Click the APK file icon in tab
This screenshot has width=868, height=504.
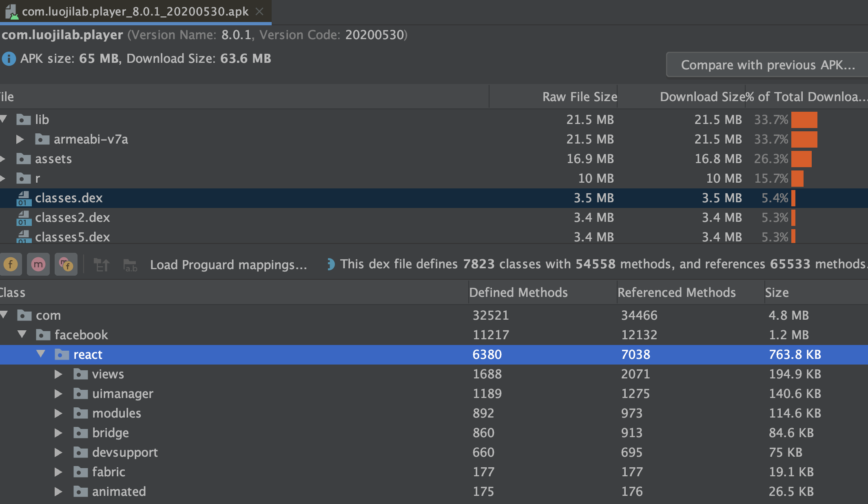point(11,11)
